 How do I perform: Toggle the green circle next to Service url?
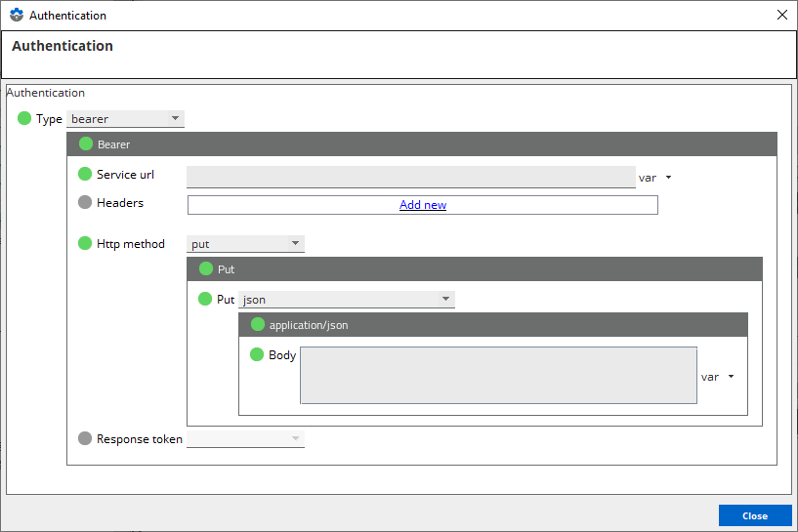85,175
